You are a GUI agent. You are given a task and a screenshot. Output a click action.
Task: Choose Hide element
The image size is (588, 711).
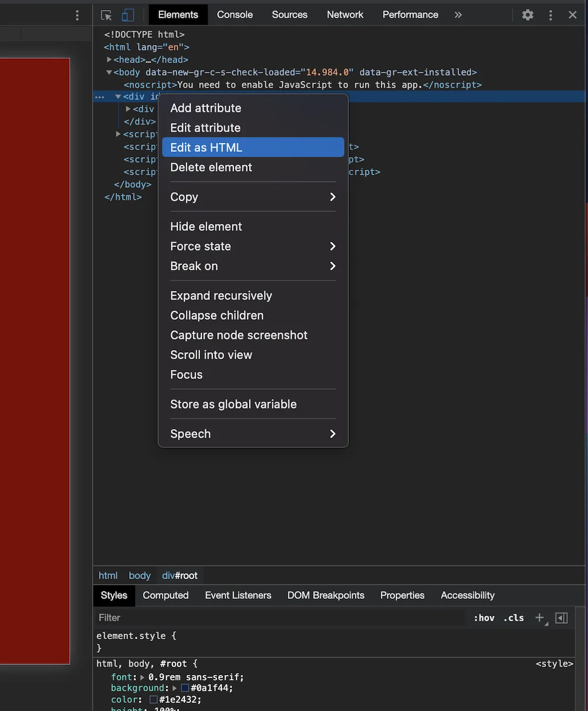click(253, 226)
